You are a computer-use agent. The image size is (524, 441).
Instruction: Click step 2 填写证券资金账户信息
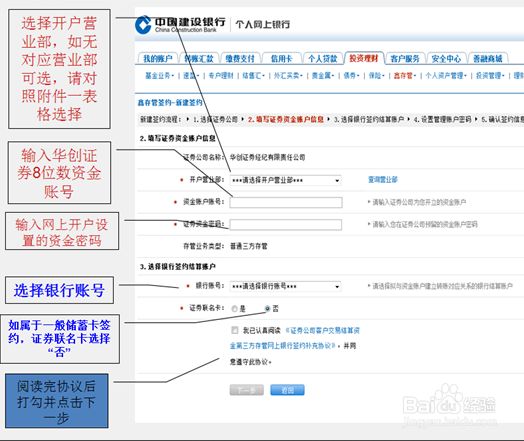[x=286, y=120]
